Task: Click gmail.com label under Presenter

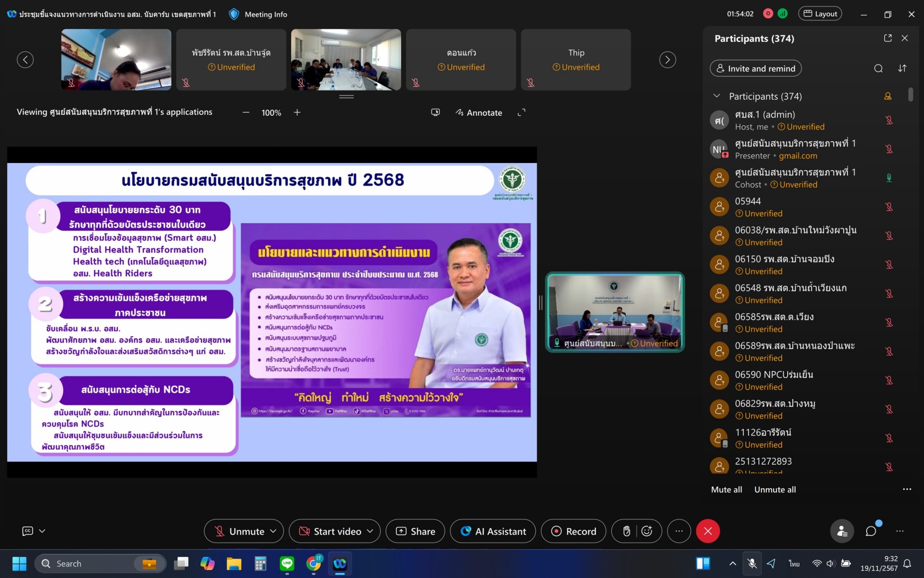Action: pos(798,156)
